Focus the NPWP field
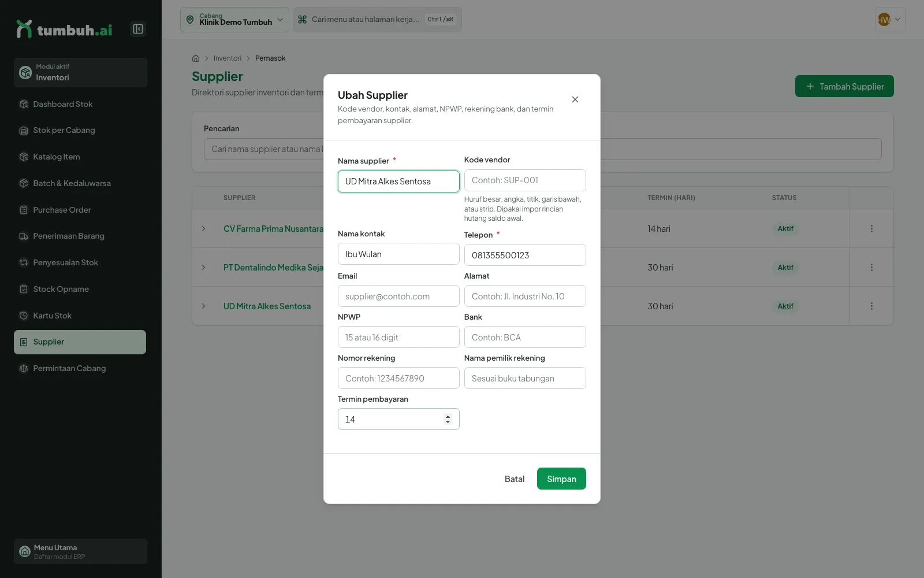924x578 pixels. [398, 337]
